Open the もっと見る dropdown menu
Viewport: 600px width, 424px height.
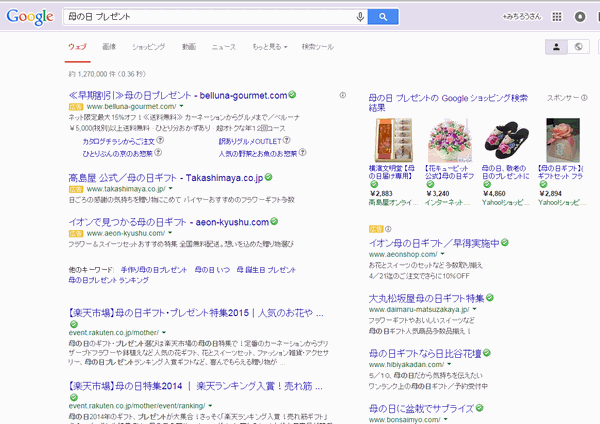pyautogui.click(x=270, y=47)
